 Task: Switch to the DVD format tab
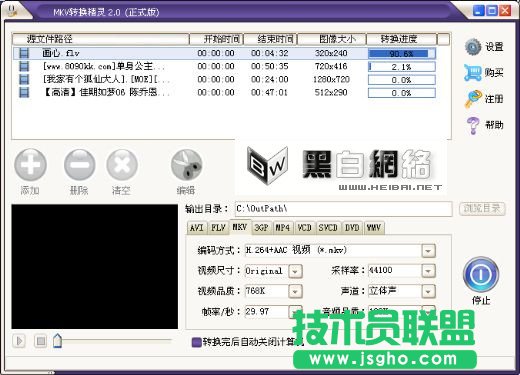click(352, 228)
